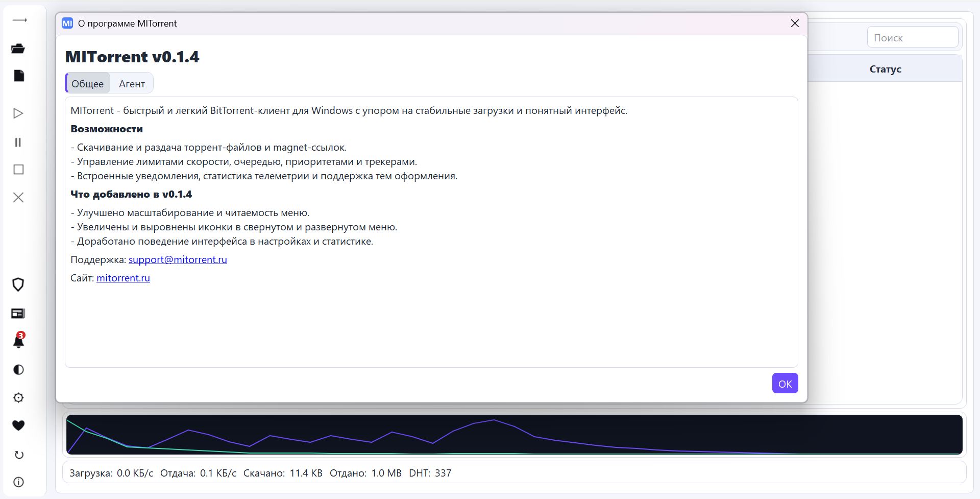This screenshot has height=499, width=980.
Task: Click the refresh update icon
Action: [18, 455]
